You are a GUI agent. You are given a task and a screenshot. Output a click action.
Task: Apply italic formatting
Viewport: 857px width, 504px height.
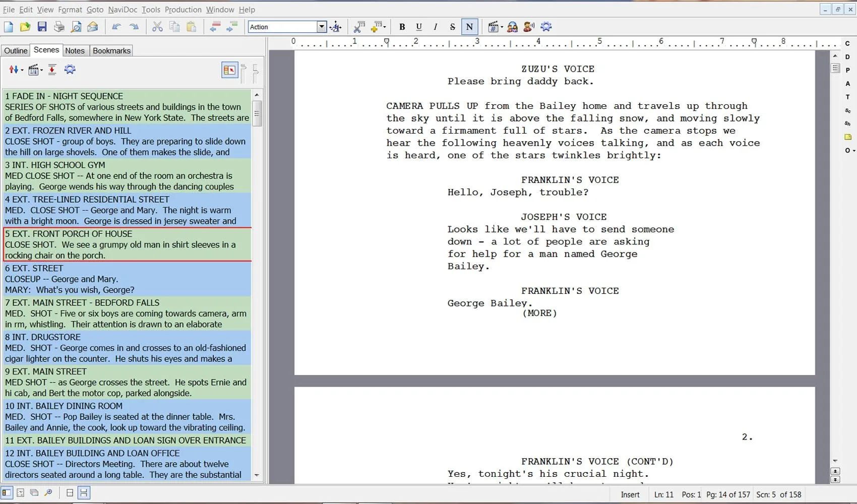435,27
